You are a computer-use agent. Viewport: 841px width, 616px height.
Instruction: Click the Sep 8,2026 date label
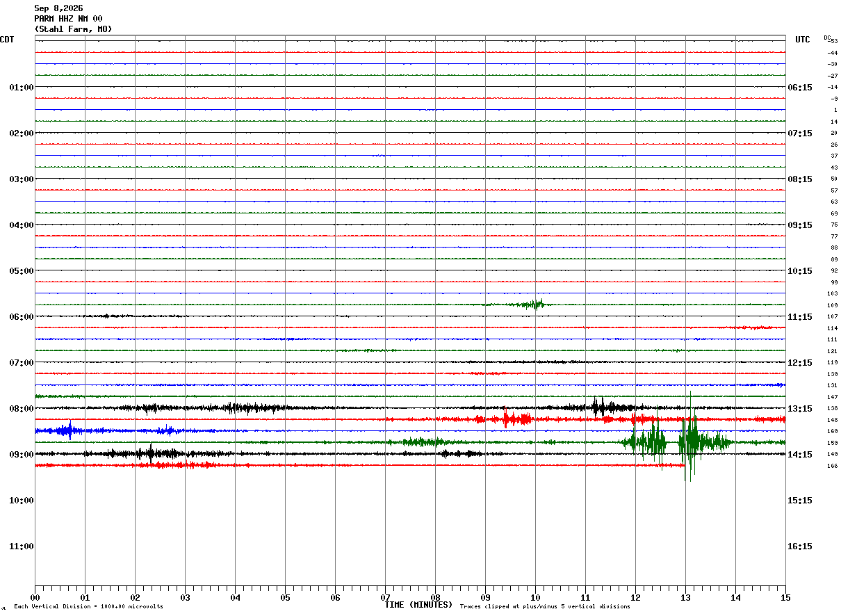click(58, 8)
